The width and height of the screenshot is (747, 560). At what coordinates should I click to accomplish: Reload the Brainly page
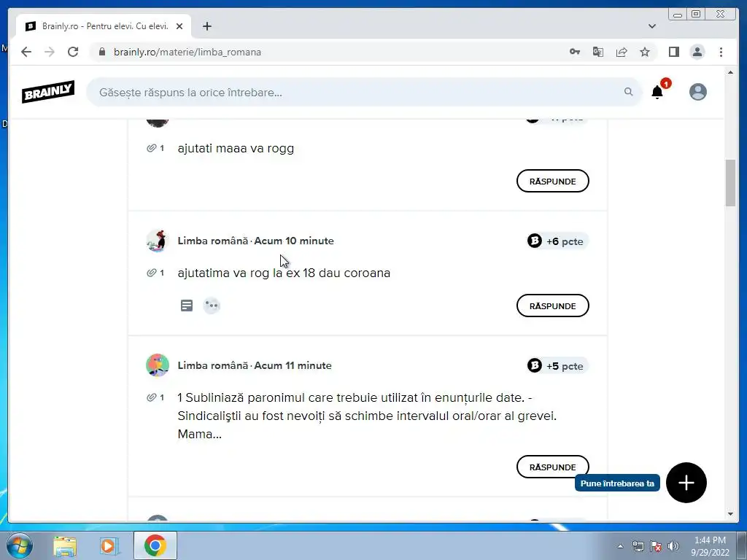click(73, 52)
